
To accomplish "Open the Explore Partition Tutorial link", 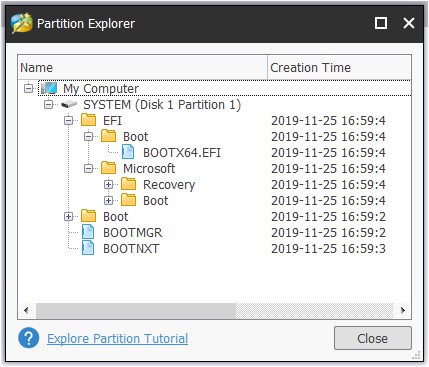I will tap(118, 338).
